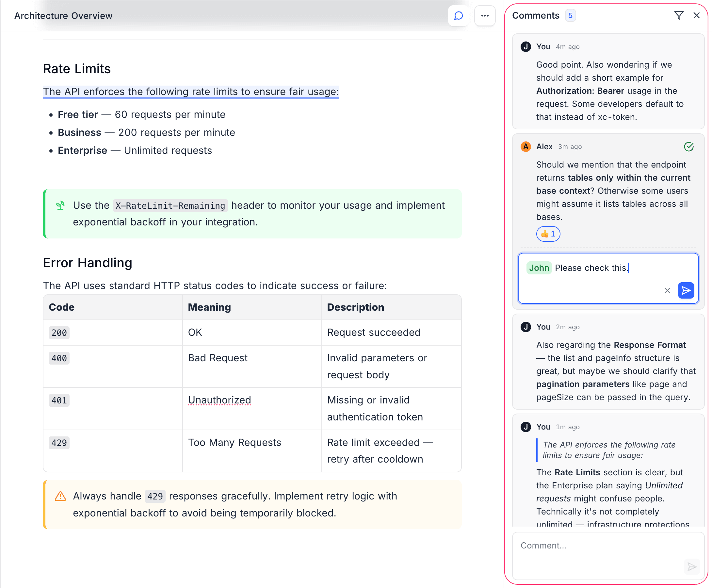Toggle the thumbs up reaction on Alex's comment
This screenshot has width=712, height=588.
pos(548,234)
